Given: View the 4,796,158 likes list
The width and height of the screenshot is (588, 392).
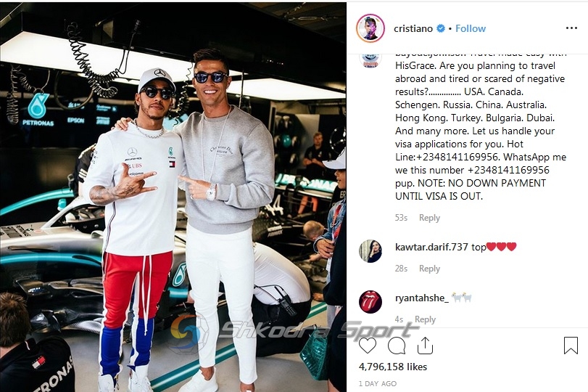Looking at the screenshot, I should coord(393,367).
